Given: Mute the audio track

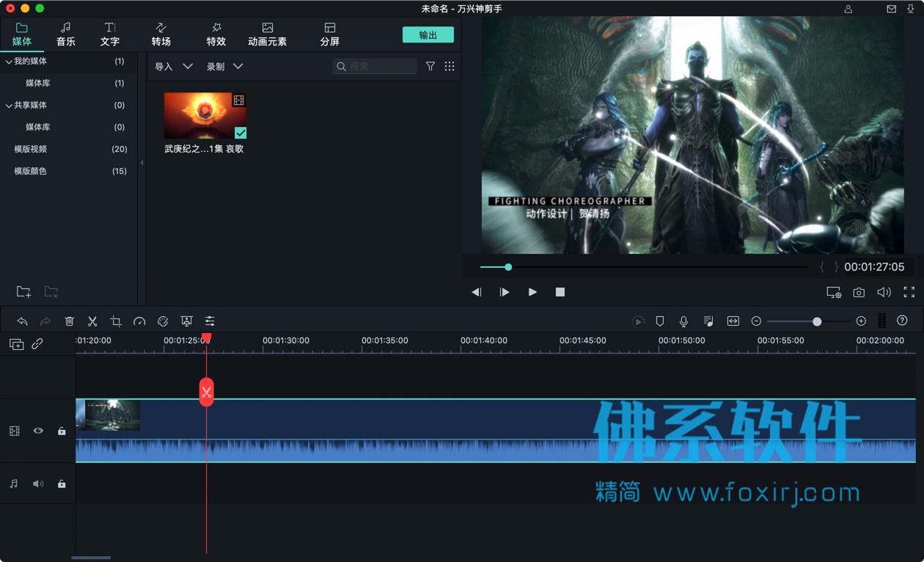Looking at the screenshot, I should 38,484.
